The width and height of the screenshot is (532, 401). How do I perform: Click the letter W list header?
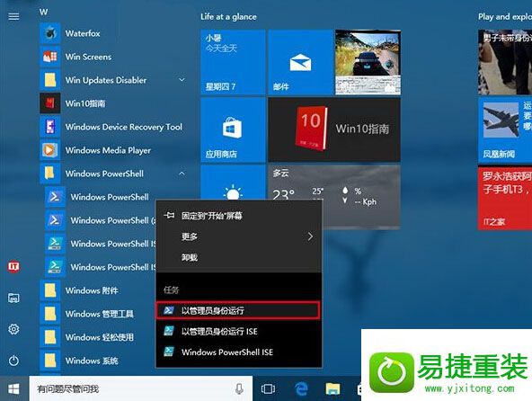click(x=43, y=12)
